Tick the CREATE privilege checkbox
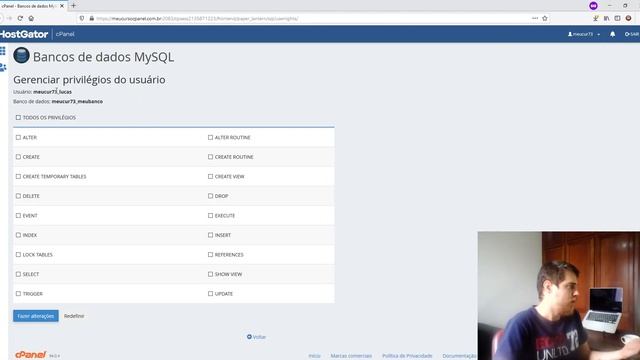The image size is (640, 360). [x=18, y=157]
